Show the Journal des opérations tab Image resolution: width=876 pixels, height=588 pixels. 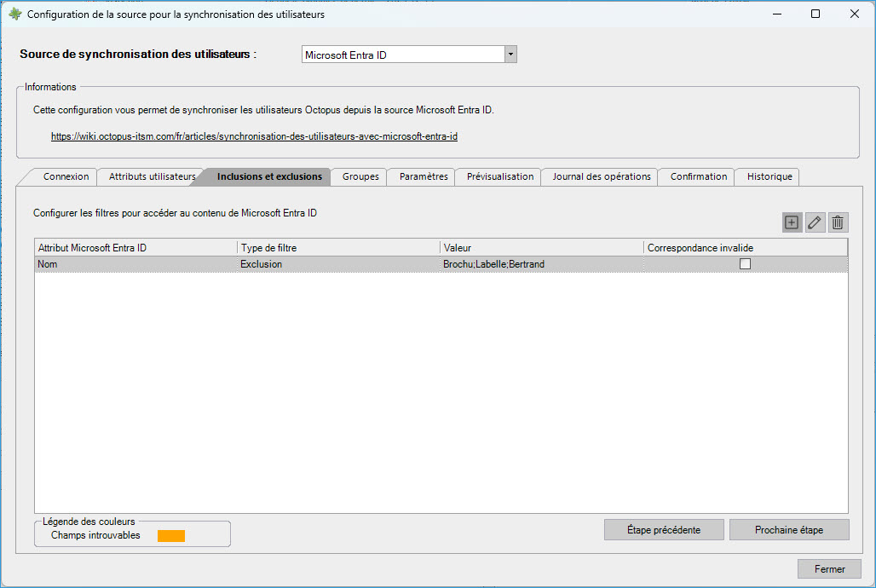(x=601, y=176)
